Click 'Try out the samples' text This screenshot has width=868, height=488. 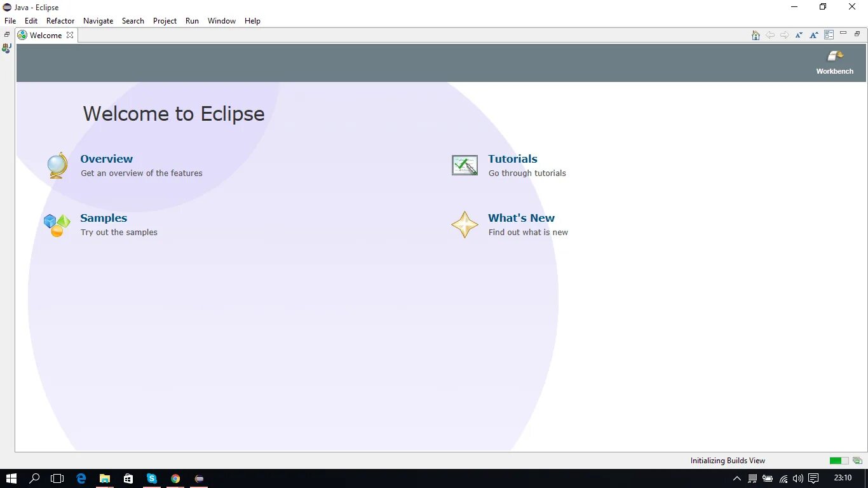tap(119, 232)
